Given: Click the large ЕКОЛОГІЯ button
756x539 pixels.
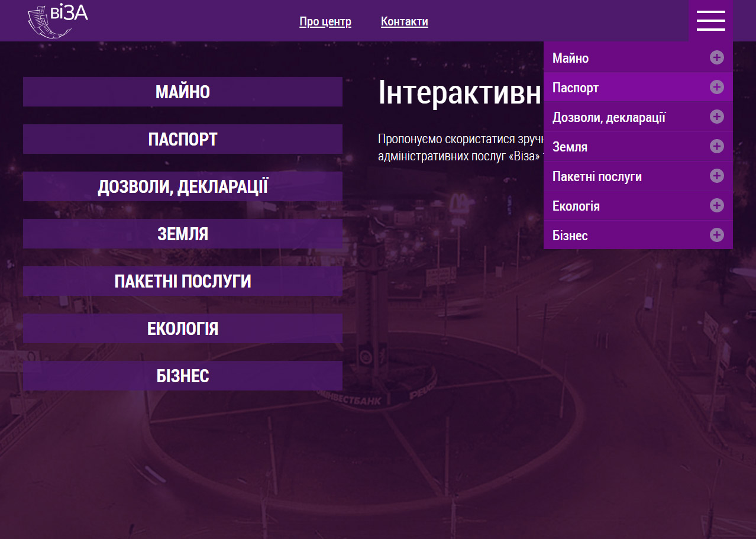Looking at the screenshot, I should coord(183,329).
